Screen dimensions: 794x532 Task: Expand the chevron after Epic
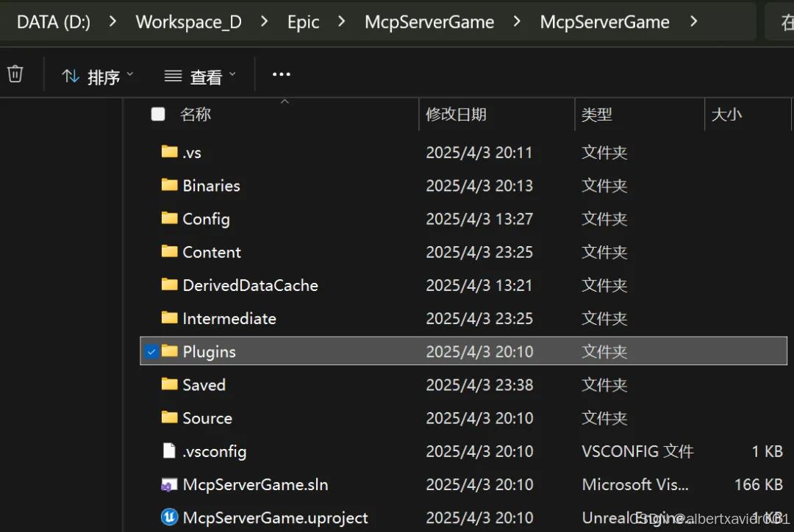pos(341,21)
